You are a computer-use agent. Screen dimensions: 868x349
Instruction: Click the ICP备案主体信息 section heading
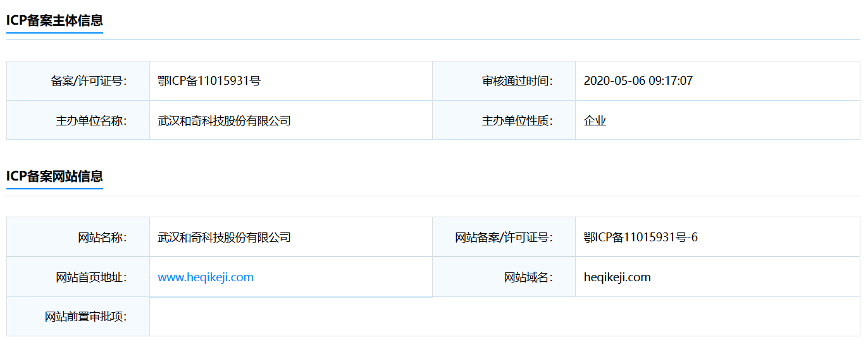pos(54,21)
